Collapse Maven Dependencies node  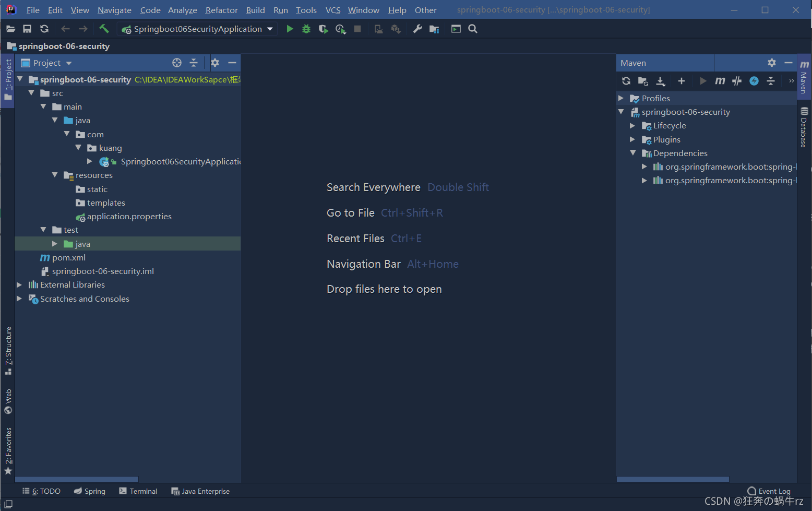[x=632, y=153]
